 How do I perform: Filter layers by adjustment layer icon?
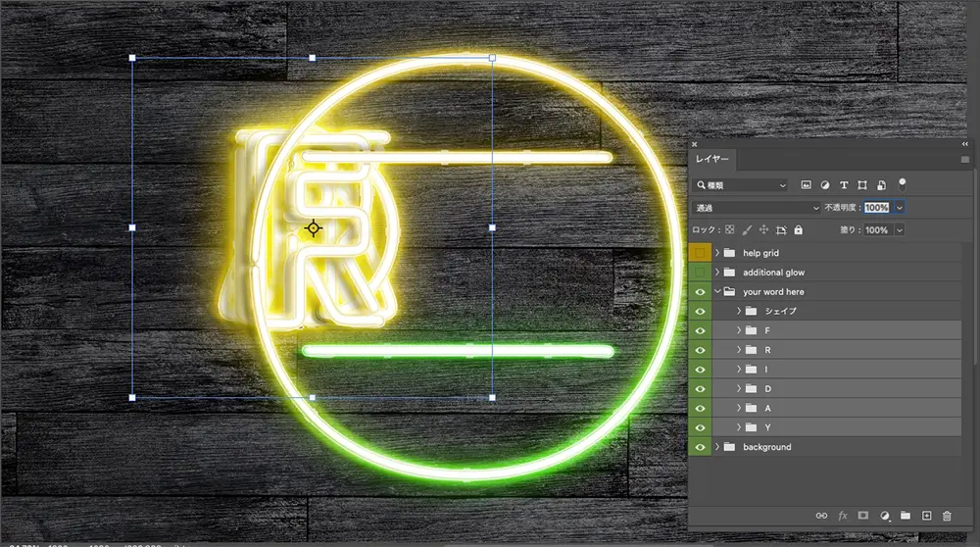coord(825,185)
